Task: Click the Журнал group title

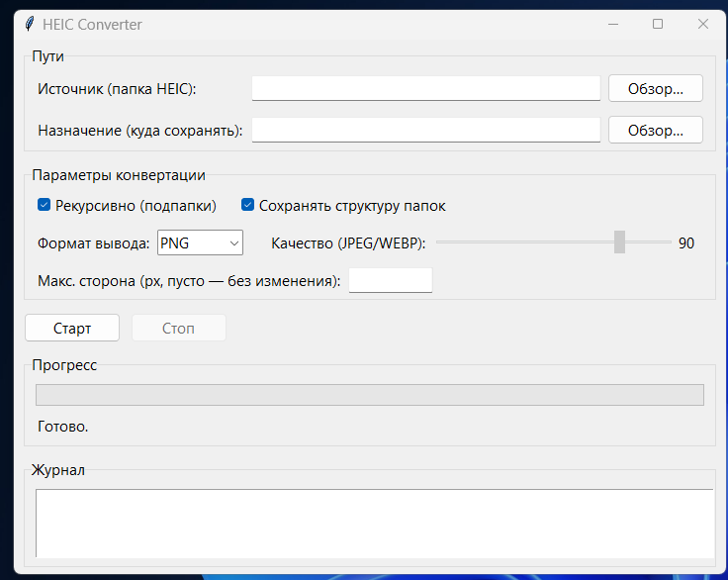Action: point(58,470)
